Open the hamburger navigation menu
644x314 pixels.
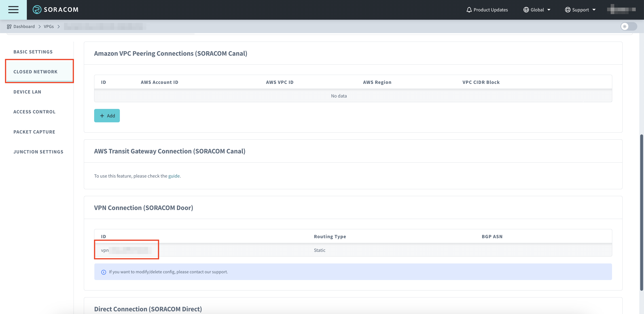tap(13, 9)
